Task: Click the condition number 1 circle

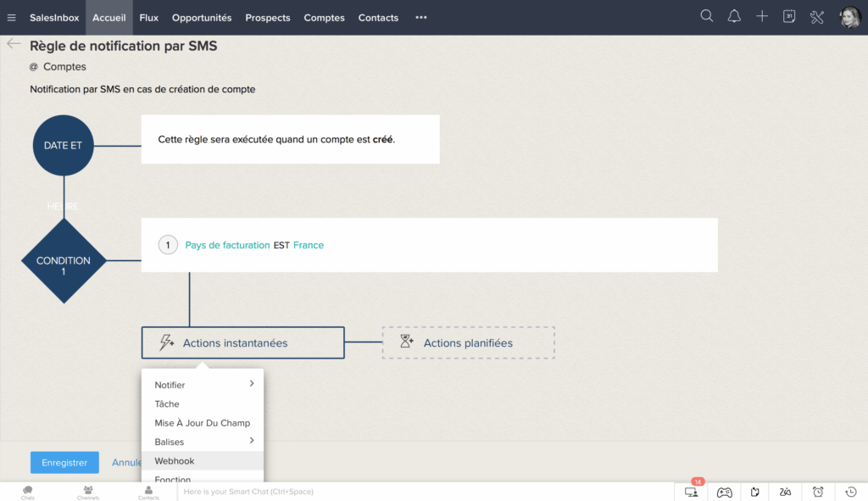Action: pyautogui.click(x=168, y=245)
